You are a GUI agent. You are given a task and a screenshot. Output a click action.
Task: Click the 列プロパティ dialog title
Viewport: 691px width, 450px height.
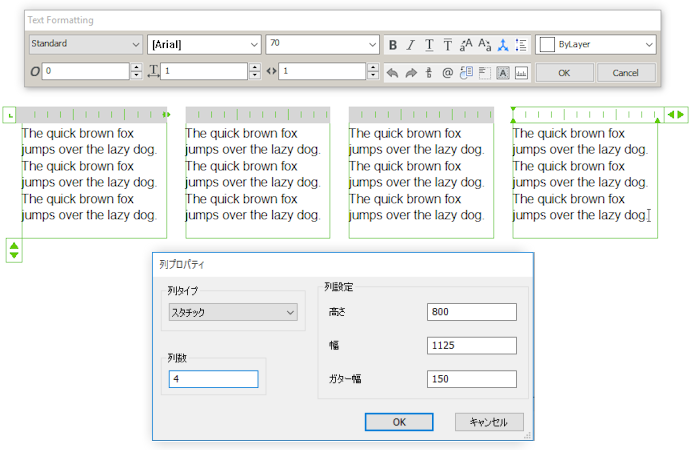coord(182,264)
